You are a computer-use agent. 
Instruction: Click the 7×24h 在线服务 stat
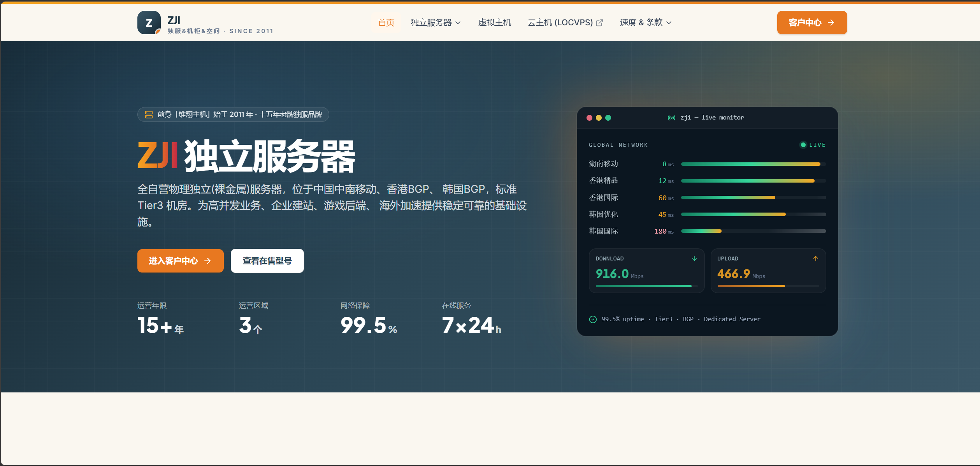[472, 319]
